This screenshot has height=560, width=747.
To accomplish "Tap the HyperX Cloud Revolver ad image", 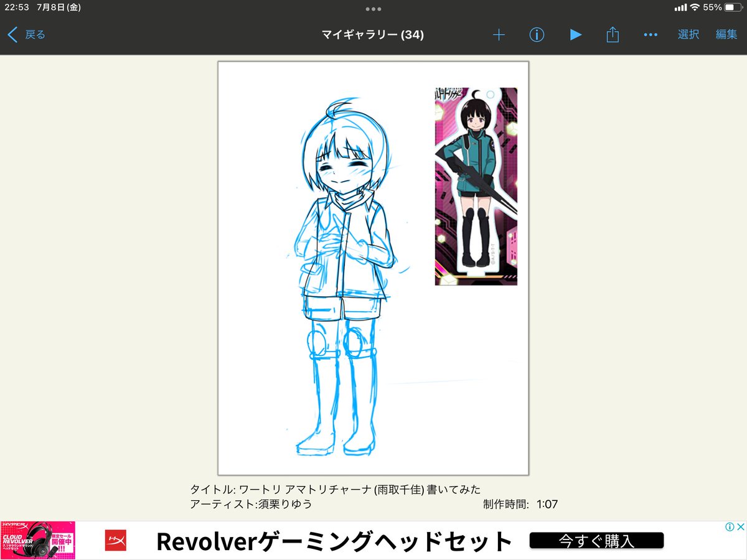I will pos(38,540).
